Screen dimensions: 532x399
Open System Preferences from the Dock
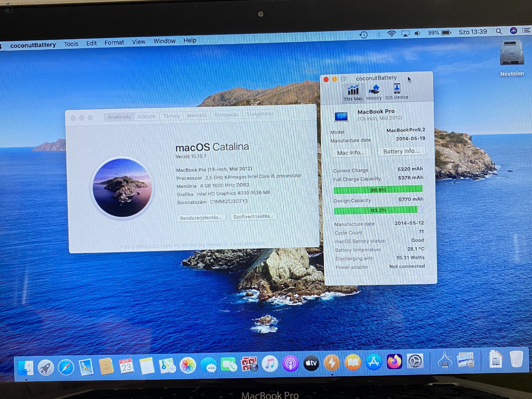(x=415, y=361)
